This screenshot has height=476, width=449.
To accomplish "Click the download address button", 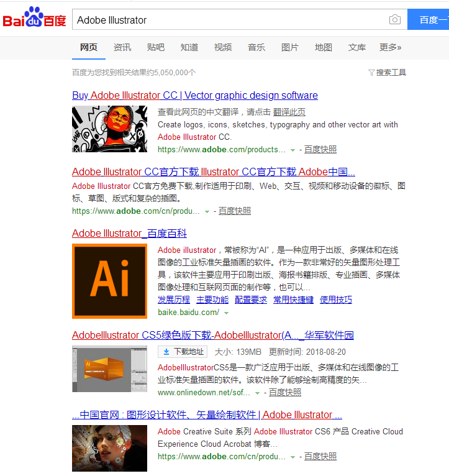I will coord(183,352).
